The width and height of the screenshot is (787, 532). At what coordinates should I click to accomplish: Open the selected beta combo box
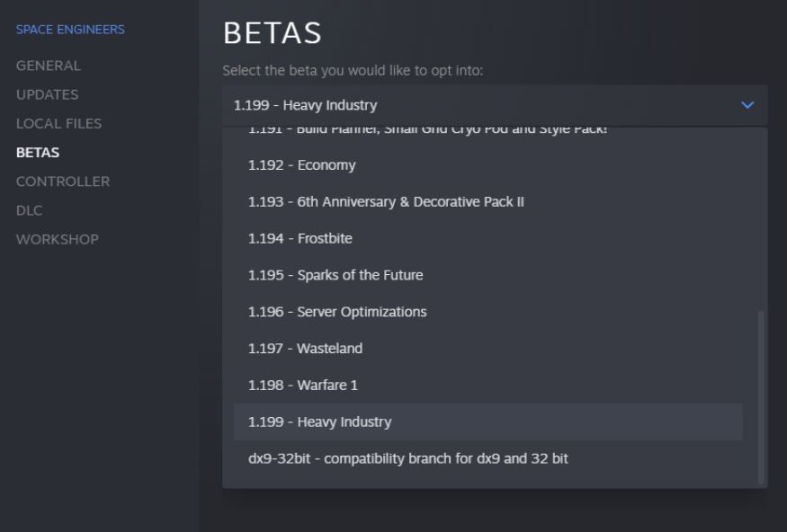486,105
